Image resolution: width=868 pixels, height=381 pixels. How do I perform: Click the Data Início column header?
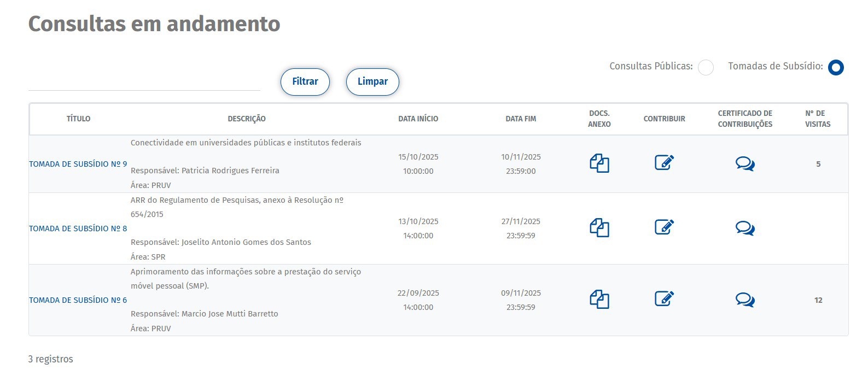point(418,119)
